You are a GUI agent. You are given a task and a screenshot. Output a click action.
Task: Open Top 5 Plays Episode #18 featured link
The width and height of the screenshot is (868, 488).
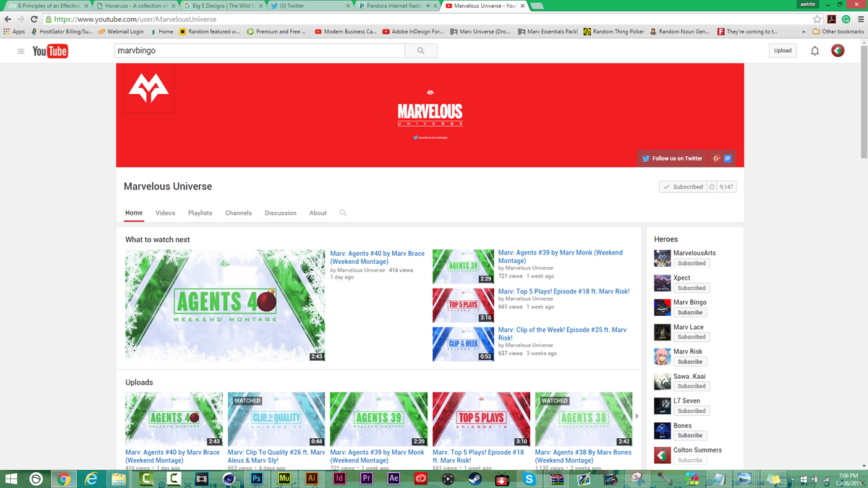coord(563,291)
